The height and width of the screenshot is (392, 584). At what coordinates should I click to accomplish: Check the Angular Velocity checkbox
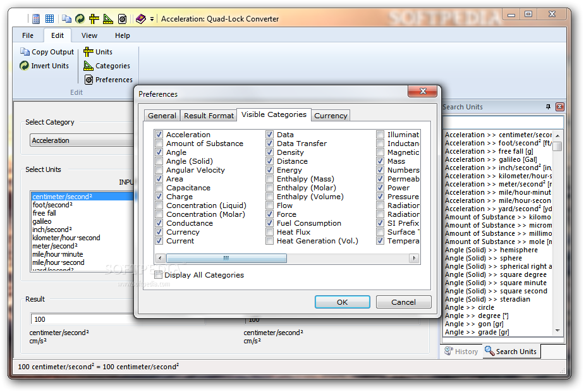[x=159, y=170]
